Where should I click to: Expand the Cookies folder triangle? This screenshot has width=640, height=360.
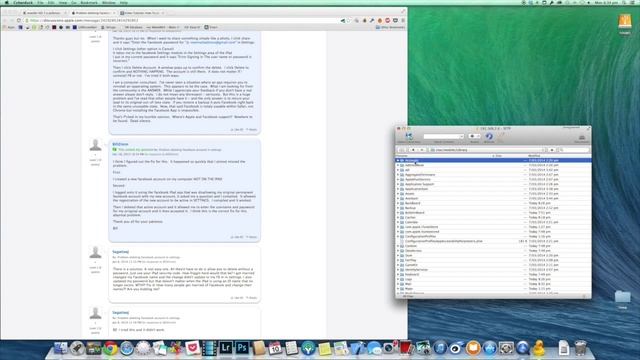pyautogui.click(x=398, y=246)
